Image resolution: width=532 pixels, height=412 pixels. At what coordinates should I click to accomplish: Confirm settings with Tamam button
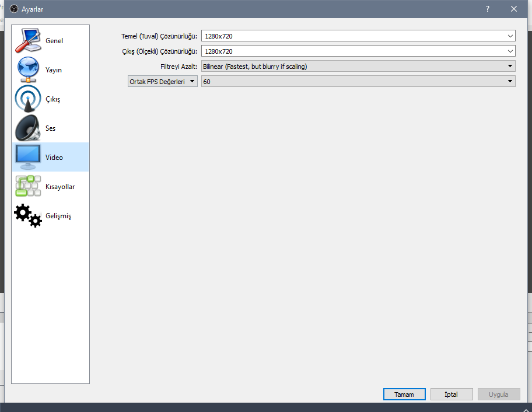404,394
